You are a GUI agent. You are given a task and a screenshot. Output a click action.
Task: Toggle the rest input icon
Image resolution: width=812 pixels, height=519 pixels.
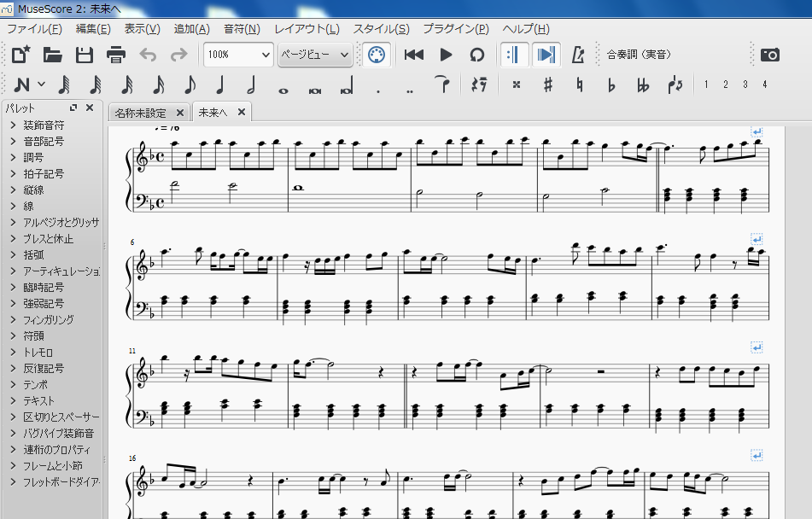[x=479, y=85]
